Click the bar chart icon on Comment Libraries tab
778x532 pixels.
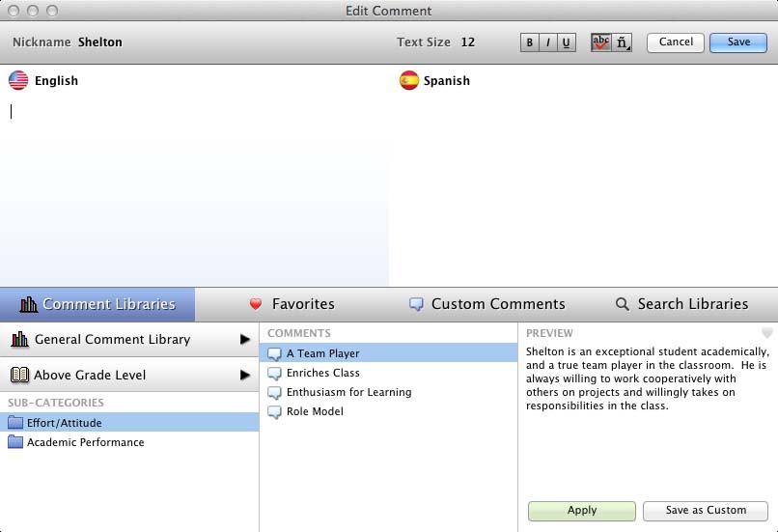coord(28,304)
